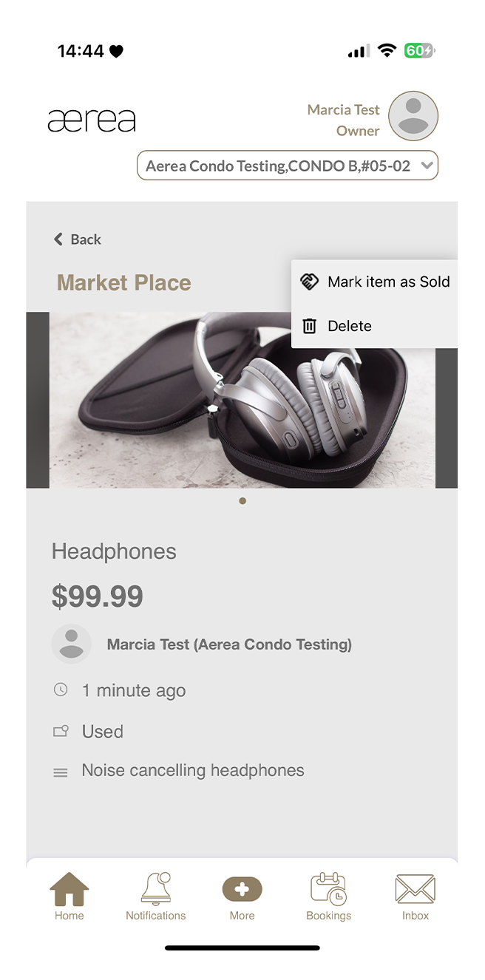Choose Delete from the context menu

point(349,325)
